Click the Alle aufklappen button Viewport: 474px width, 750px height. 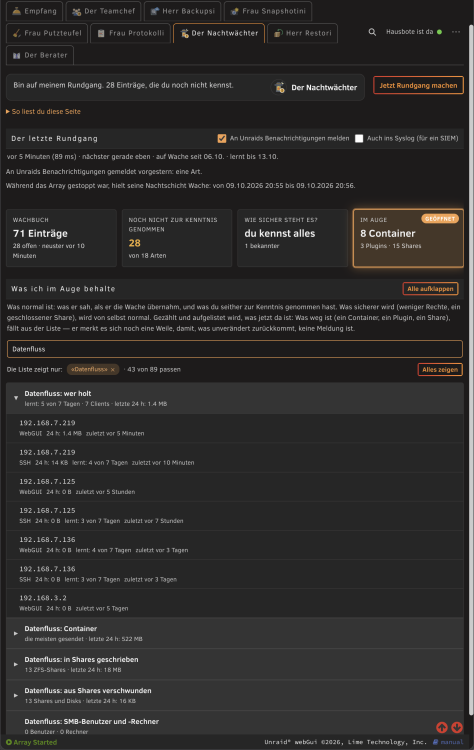coord(430,289)
